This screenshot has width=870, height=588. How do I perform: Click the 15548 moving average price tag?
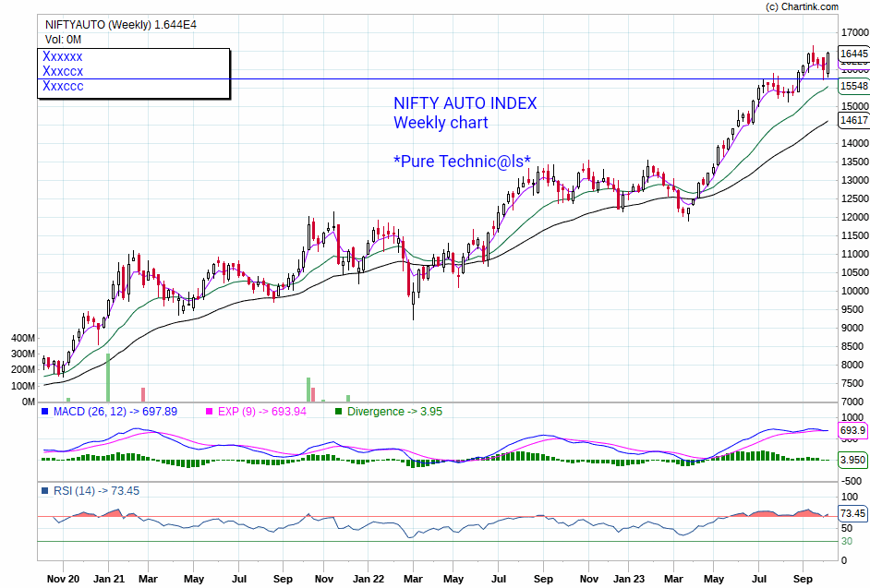click(854, 86)
